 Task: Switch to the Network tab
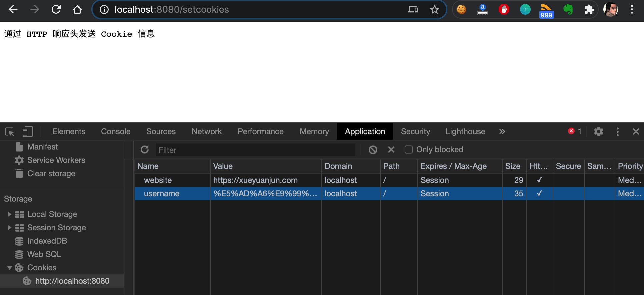(x=207, y=131)
